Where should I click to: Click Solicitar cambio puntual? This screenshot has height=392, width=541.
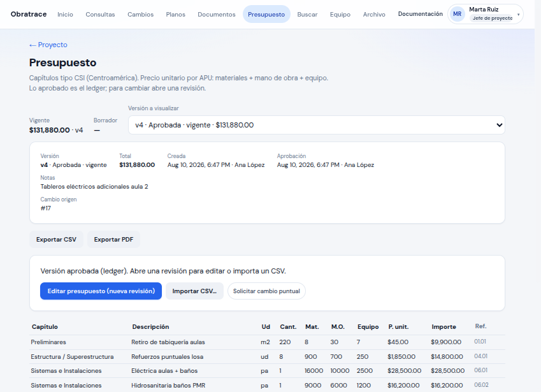[266, 291]
